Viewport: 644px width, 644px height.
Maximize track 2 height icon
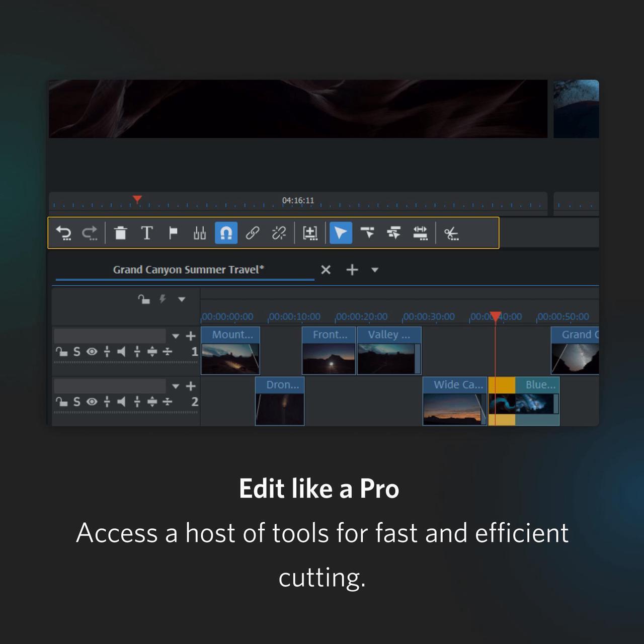(152, 401)
